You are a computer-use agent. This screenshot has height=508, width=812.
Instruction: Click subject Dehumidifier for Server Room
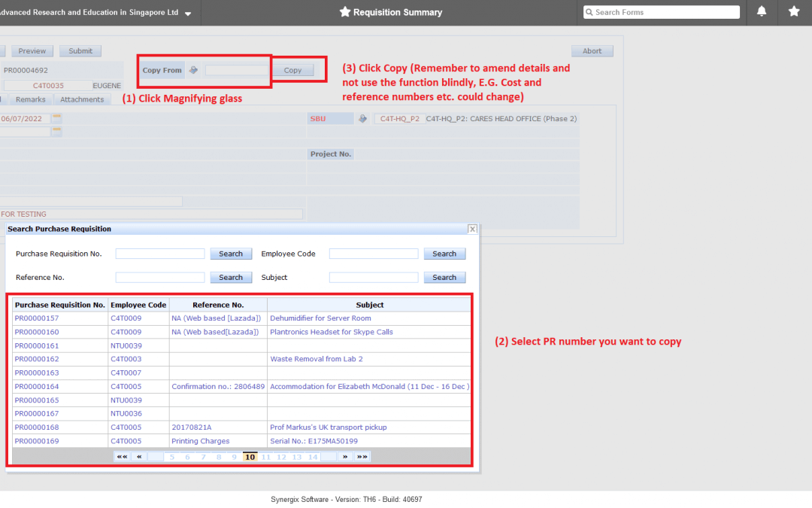click(x=320, y=318)
